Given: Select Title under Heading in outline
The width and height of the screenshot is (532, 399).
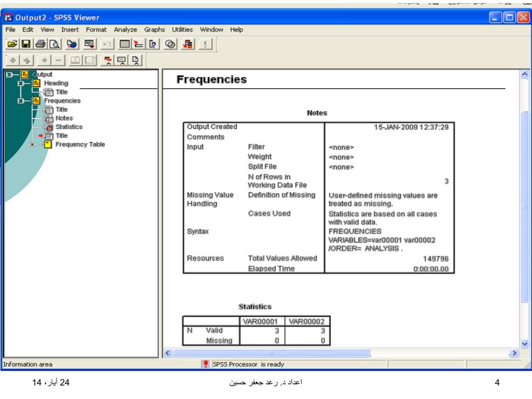Looking at the screenshot, I should click(61, 92).
